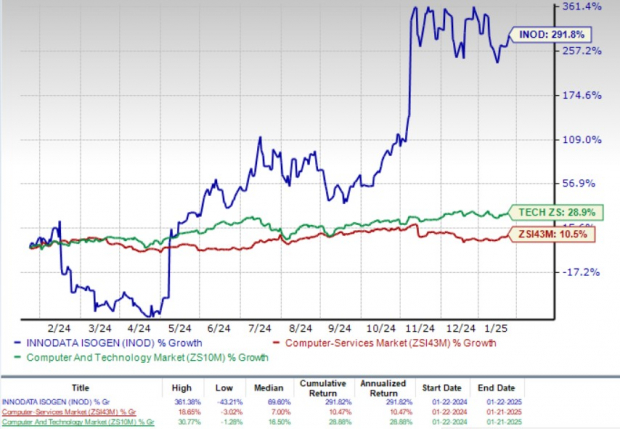Click the 109.0% y-axis label

[582, 140]
